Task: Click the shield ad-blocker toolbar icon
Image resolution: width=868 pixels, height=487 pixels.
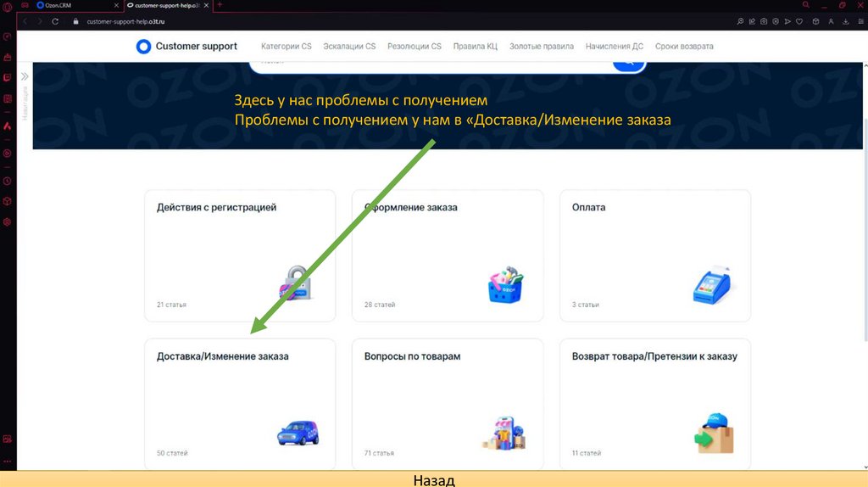Action: pos(776,21)
